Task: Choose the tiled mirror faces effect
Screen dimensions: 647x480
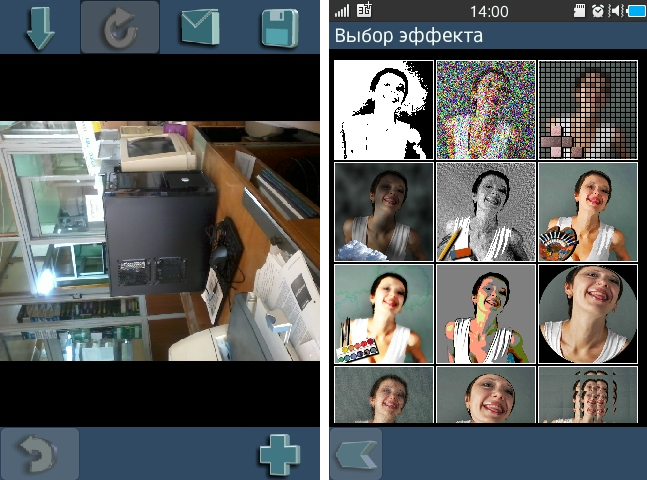Action: click(588, 395)
